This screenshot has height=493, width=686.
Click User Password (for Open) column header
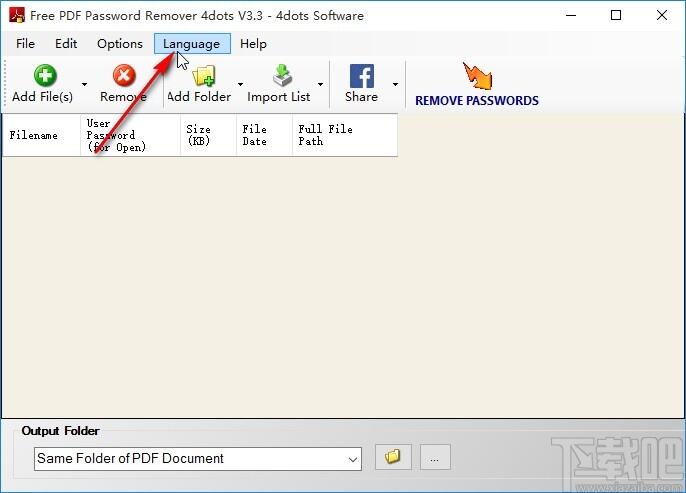(x=130, y=135)
